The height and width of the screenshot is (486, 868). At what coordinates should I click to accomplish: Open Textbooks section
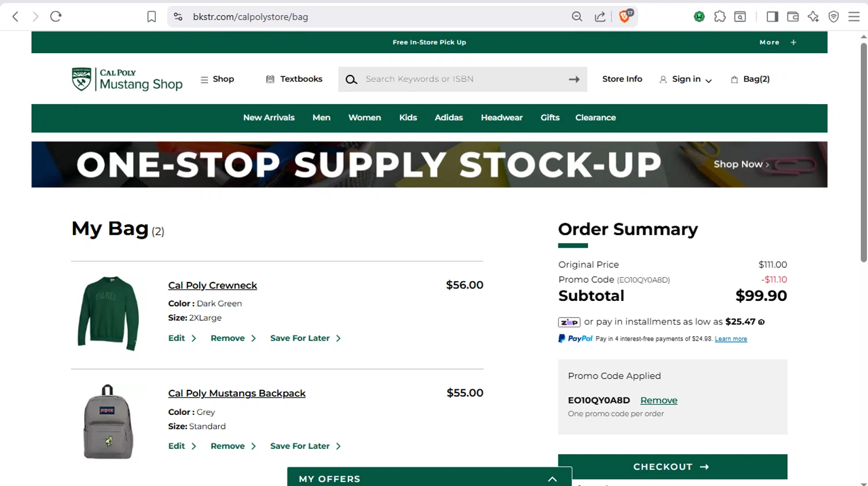pos(294,79)
